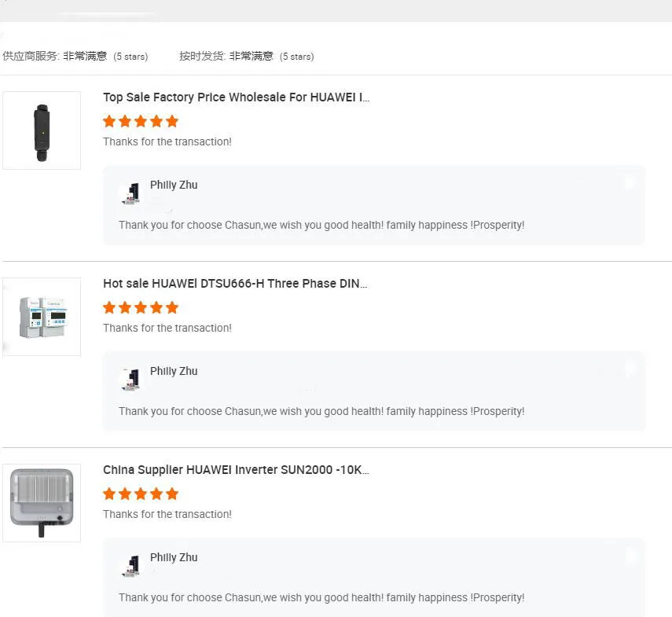
Task: Click the HUAWEI smart dongle product thumbnail
Action: 42,130
